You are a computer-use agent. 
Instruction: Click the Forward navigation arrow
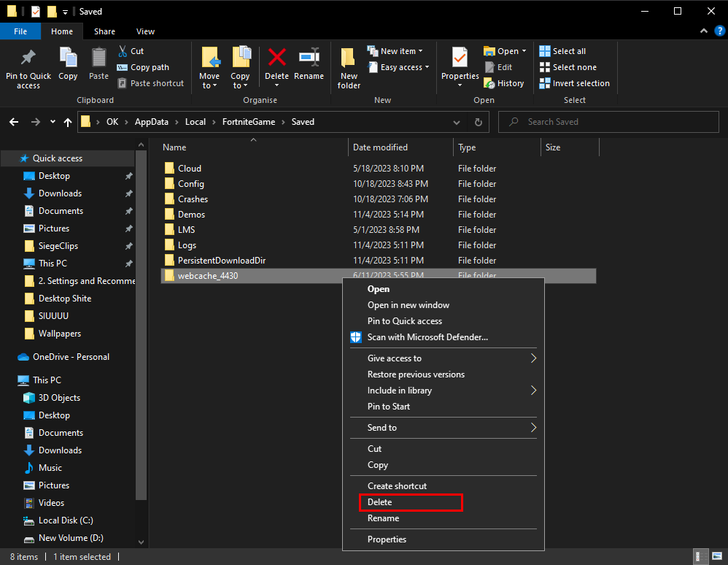35,122
